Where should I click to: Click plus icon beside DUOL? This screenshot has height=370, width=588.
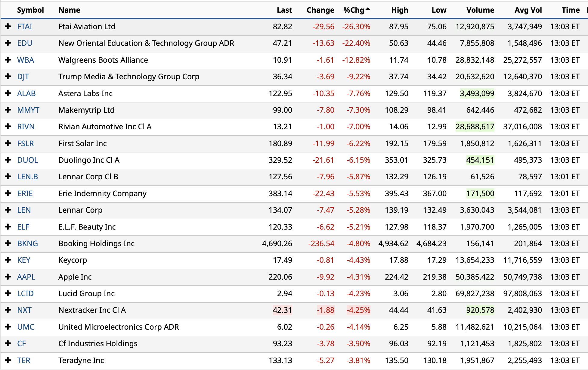point(8,160)
